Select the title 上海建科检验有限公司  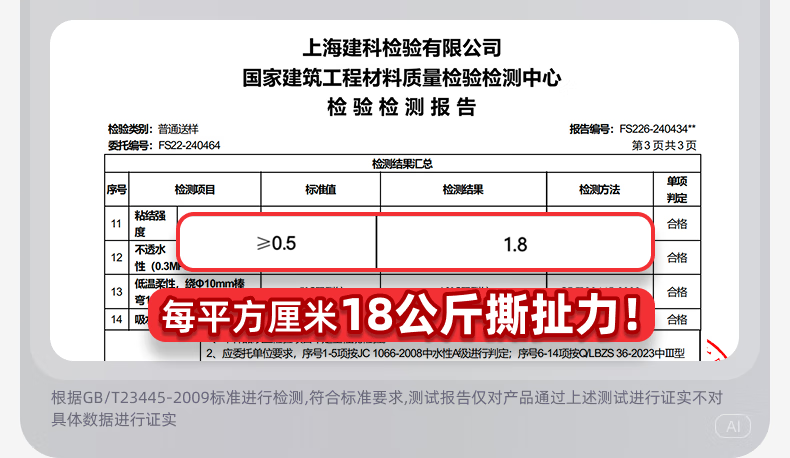(402, 48)
